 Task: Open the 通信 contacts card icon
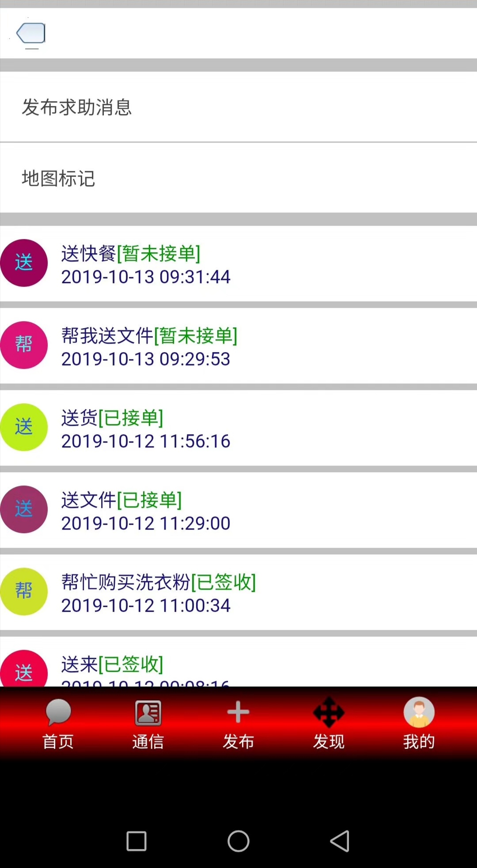(x=148, y=713)
